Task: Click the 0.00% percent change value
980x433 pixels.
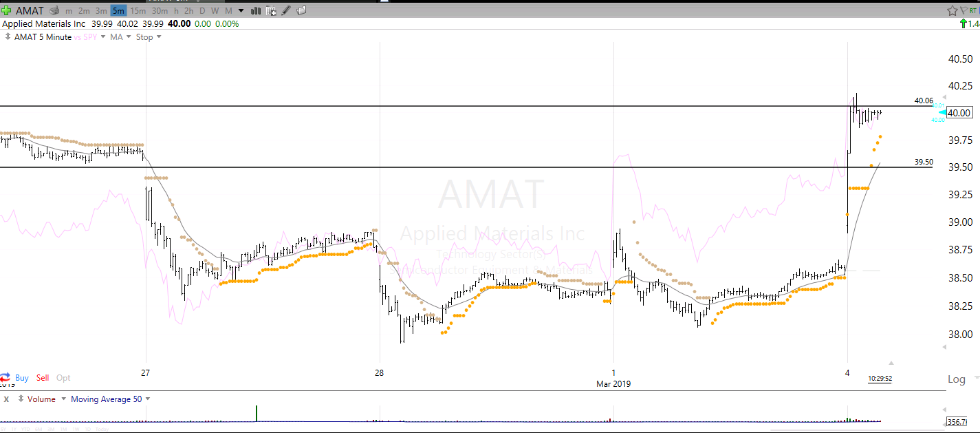Action: click(227, 24)
